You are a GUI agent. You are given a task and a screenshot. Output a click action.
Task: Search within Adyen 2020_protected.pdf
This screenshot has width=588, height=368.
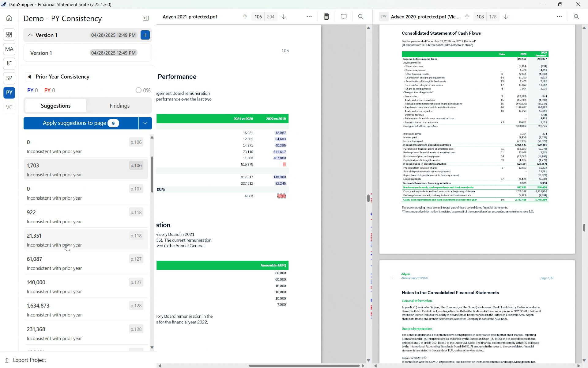[x=576, y=17]
